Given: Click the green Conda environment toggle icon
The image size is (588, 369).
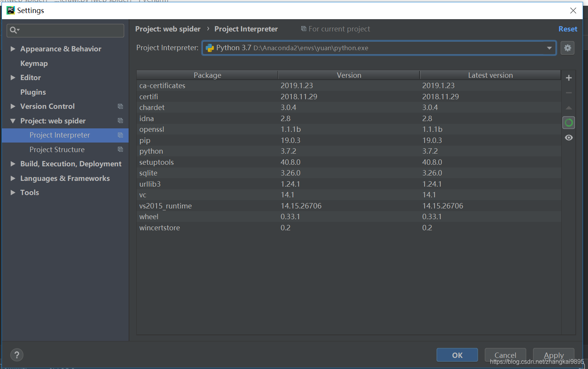Looking at the screenshot, I should tap(569, 123).
